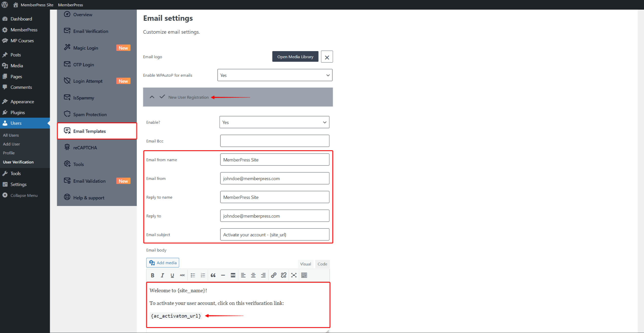This screenshot has height=333, width=644.
Task: Open Plugins in the WordPress sidebar
Action: tap(17, 112)
